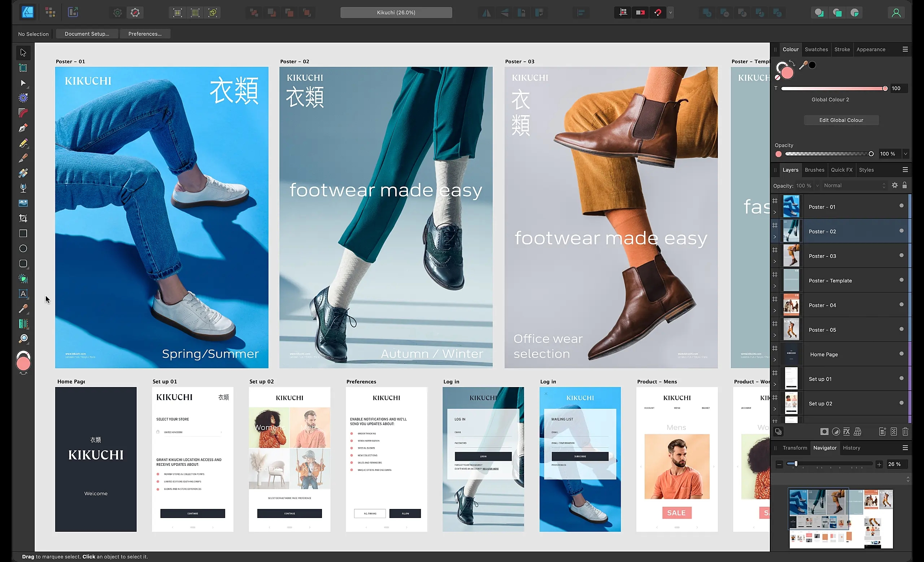Select the Text tool in toolbar

tap(22, 293)
